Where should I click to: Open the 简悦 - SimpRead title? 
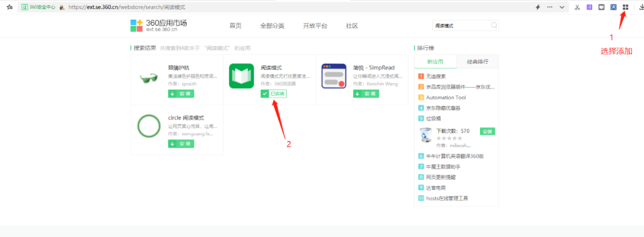click(x=374, y=67)
